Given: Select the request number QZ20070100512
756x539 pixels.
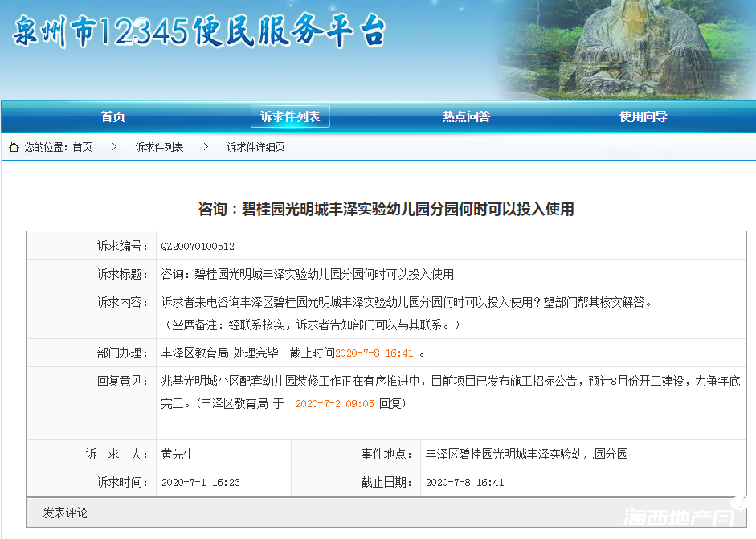Looking at the screenshot, I should [x=198, y=247].
